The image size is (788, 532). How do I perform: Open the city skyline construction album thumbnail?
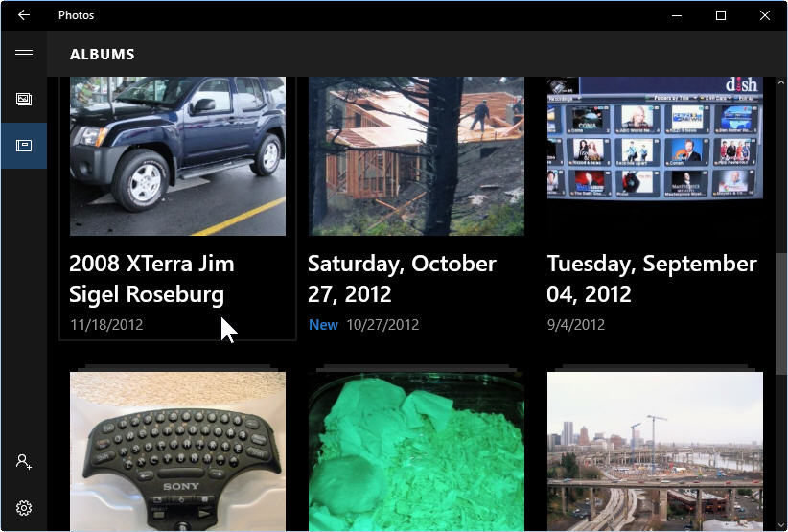[x=655, y=451]
